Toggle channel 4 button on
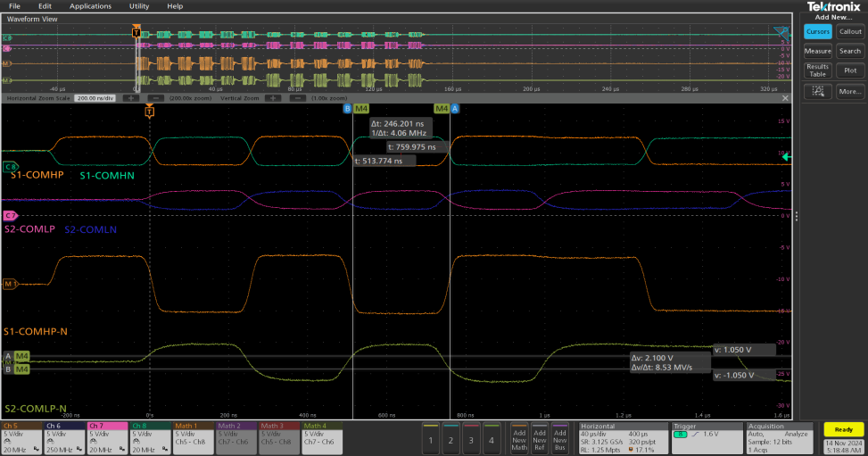868x456 pixels. 491,439
